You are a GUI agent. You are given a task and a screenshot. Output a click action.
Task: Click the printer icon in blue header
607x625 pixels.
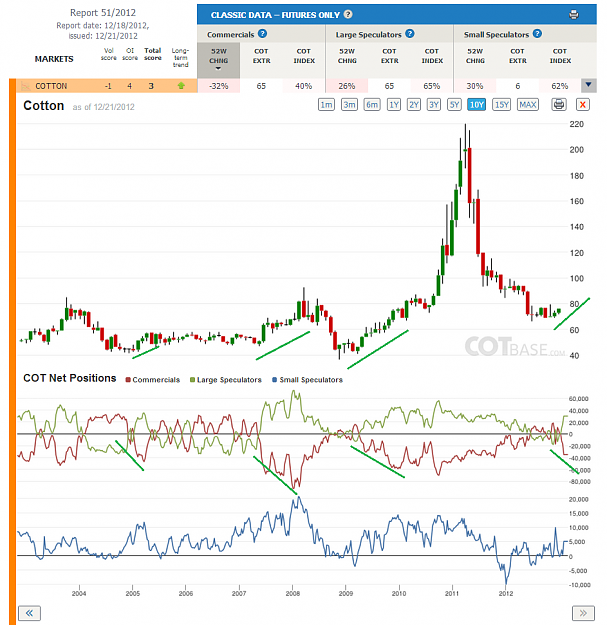click(574, 15)
